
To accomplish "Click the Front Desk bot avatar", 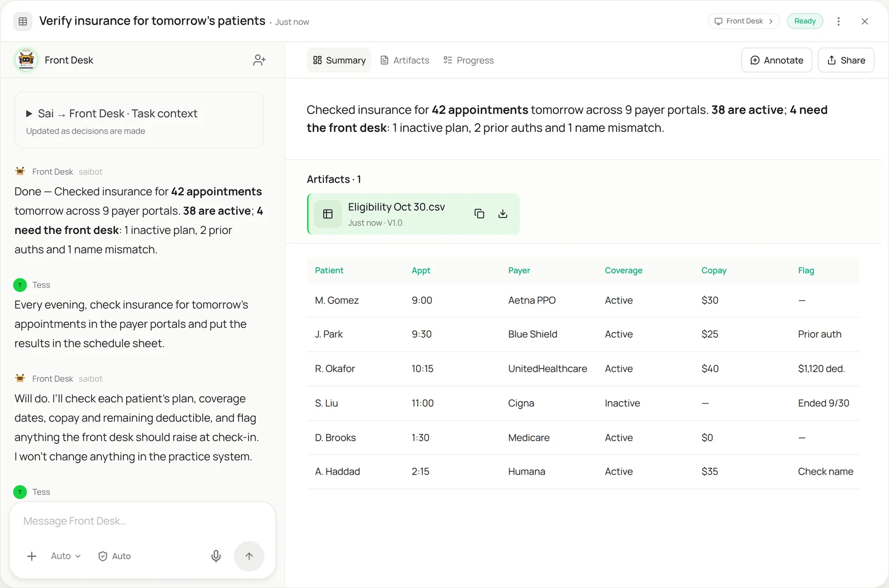I will pos(26,60).
